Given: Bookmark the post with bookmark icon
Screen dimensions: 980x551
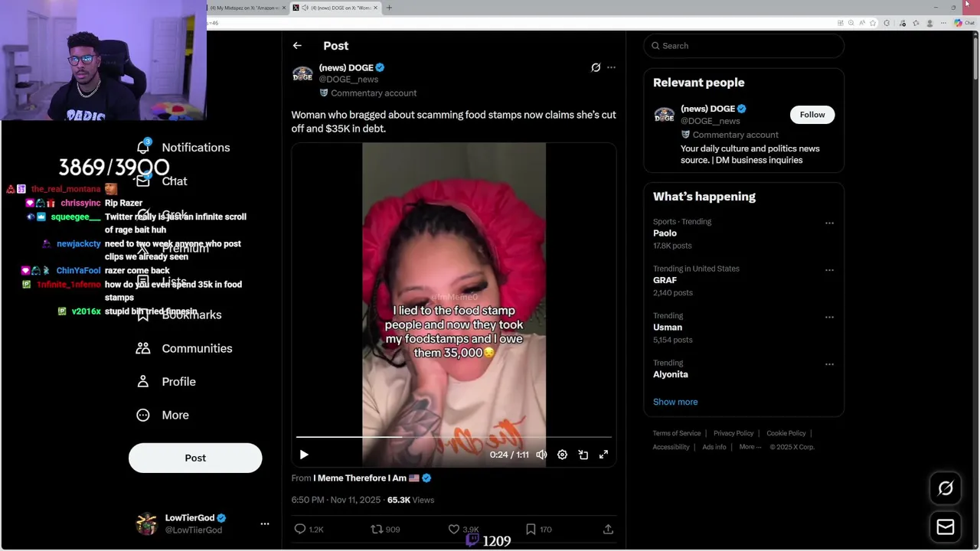Looking at the screenshot, I should 531,529.
